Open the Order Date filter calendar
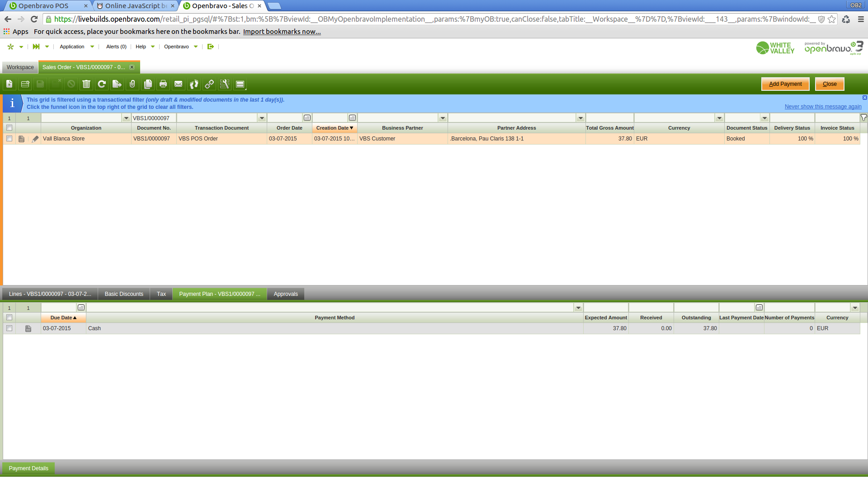The image size is (868, 477). pyautogui.click(x=307, y=118)
